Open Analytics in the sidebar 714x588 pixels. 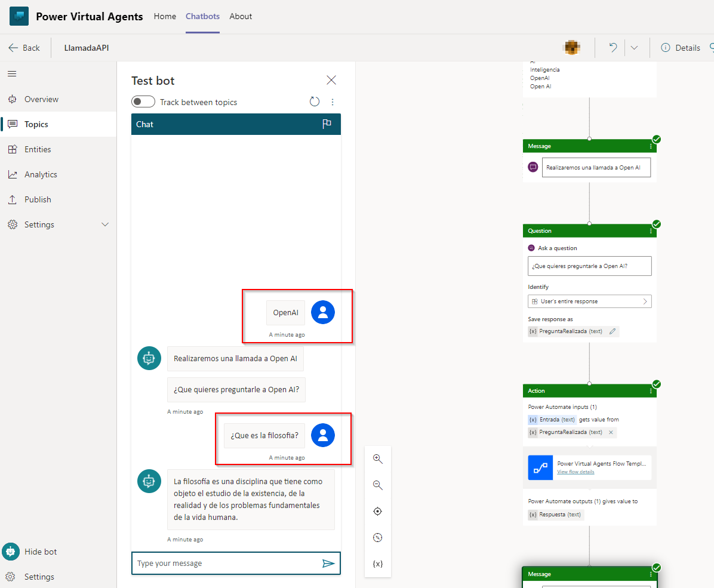pos(41,174)
